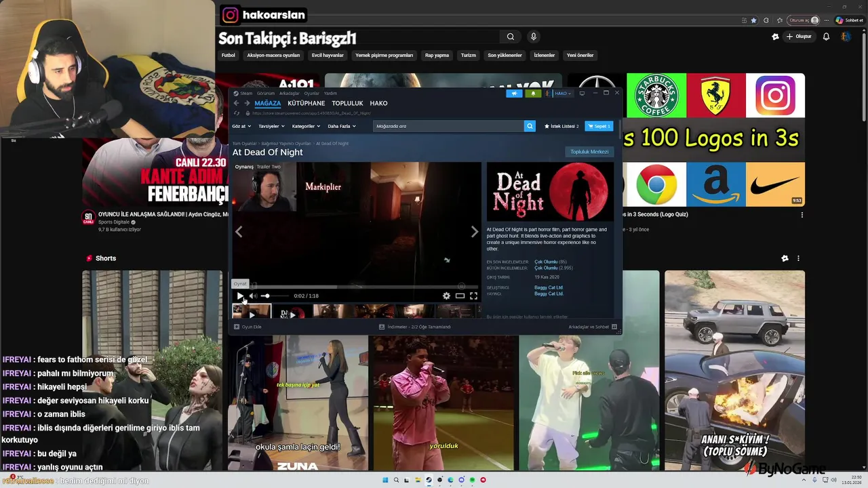The height and width of the screenshot is (488, 868).
Task: Select the Futbol filter chip on YouTube
Action: pyautogui.click(x=229, y=56)
